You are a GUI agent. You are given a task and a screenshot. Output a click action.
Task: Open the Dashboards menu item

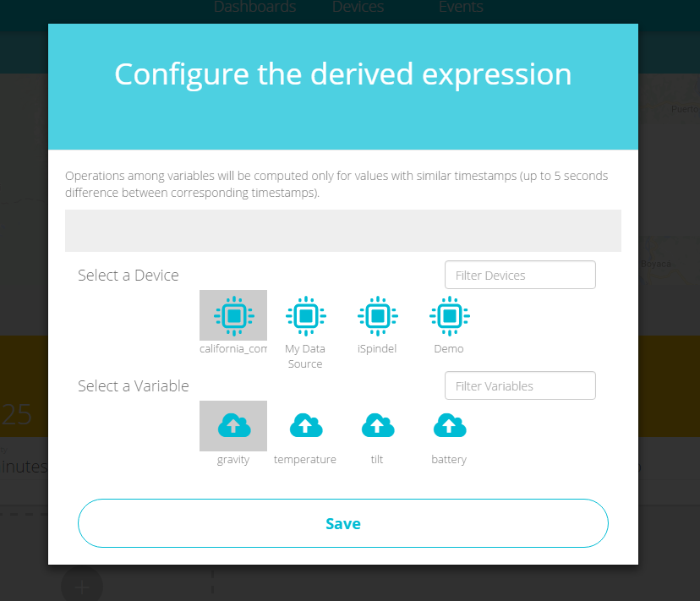[x=254, y=8]
